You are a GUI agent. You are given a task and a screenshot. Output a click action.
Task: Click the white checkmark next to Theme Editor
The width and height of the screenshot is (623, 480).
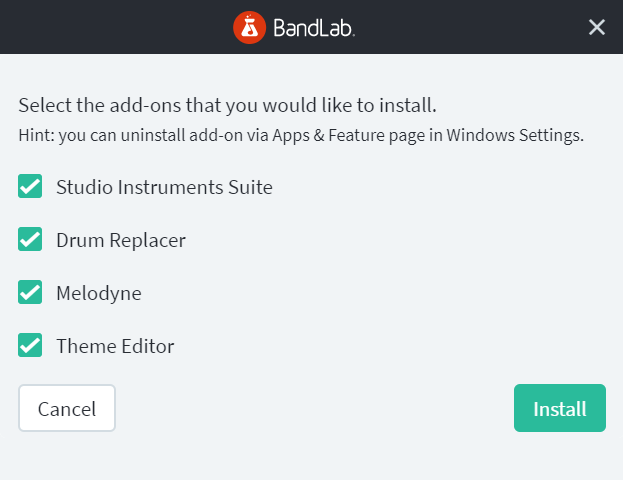(30, 345)
